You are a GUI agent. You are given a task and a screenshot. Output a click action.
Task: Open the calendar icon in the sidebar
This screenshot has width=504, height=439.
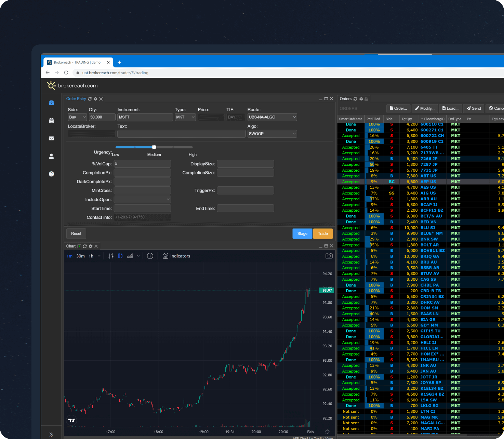pos(51,121)
